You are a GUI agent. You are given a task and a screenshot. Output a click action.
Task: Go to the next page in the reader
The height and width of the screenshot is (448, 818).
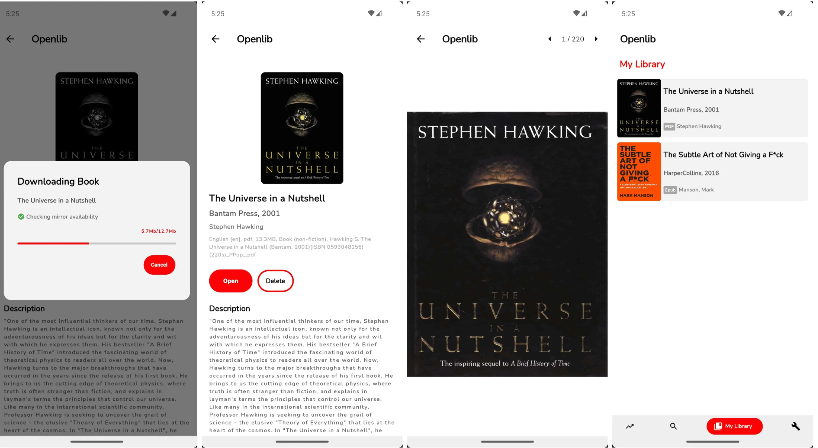tap(596, 39)
